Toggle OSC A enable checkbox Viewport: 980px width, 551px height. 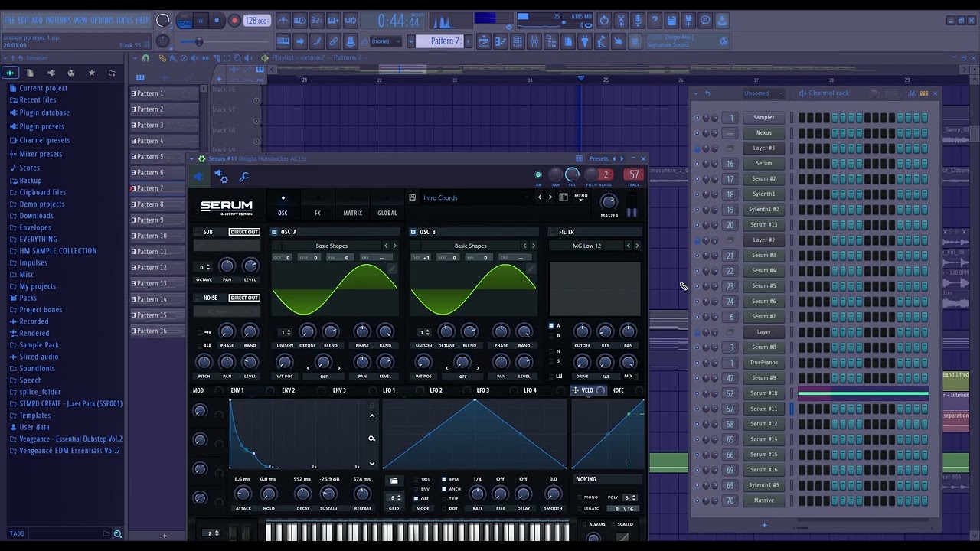[274, 232]
